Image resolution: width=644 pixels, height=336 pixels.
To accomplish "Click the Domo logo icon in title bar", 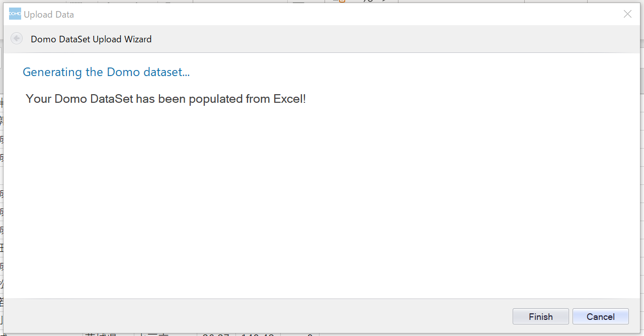I will click(x=15, y=14).
